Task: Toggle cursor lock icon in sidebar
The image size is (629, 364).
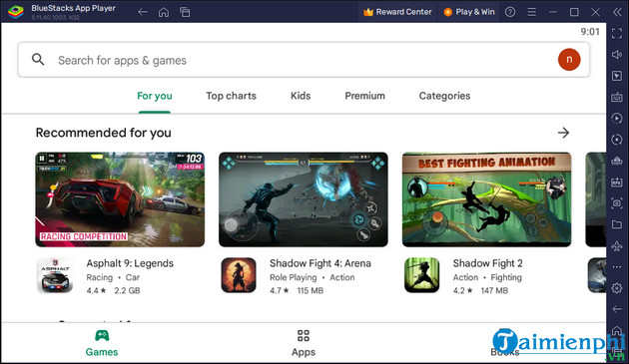Action: coord(617,76)
